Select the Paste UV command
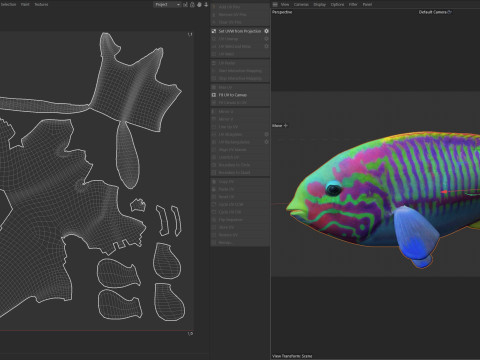The width and height of the screenshot is (480, 360). [240, 189]
